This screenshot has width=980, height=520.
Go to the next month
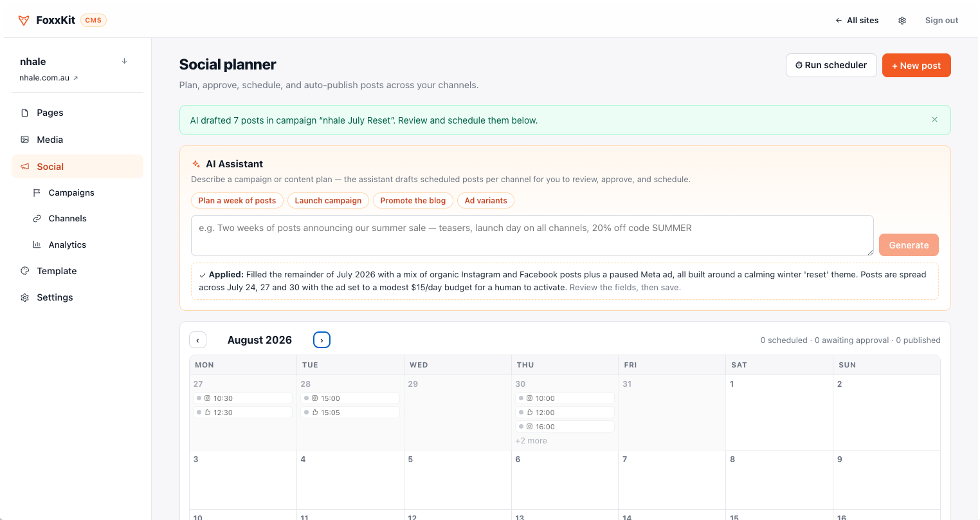pyautogui.click(x=322, y=340)
